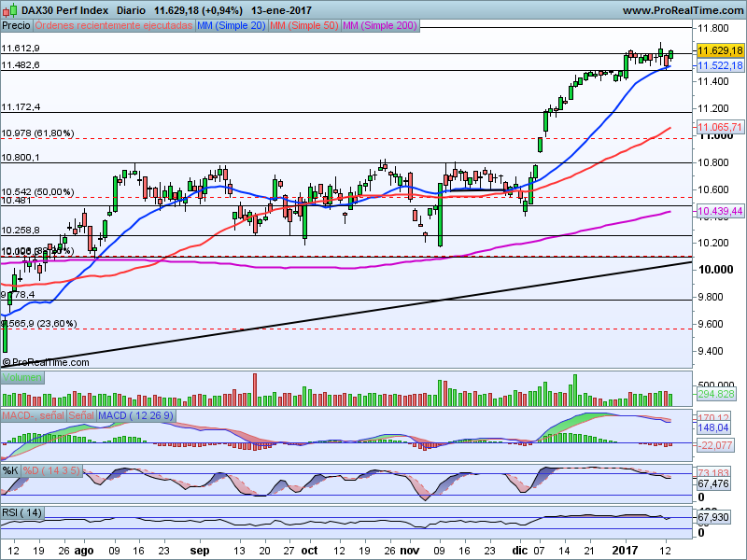Open the Volumen panel label
Viewport: 747px width, 560px height.
[x=21, y=378]
